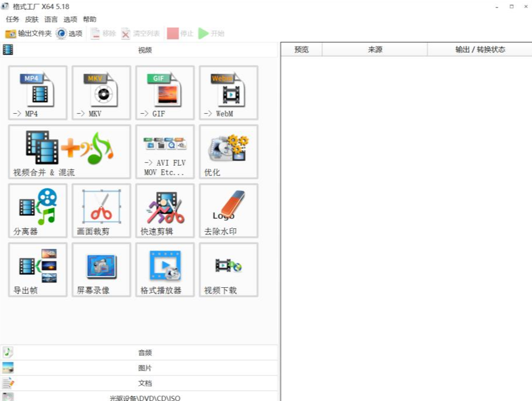Click the 来源 column header
Viewport: 532px width, 401px height.
point(375,50)
